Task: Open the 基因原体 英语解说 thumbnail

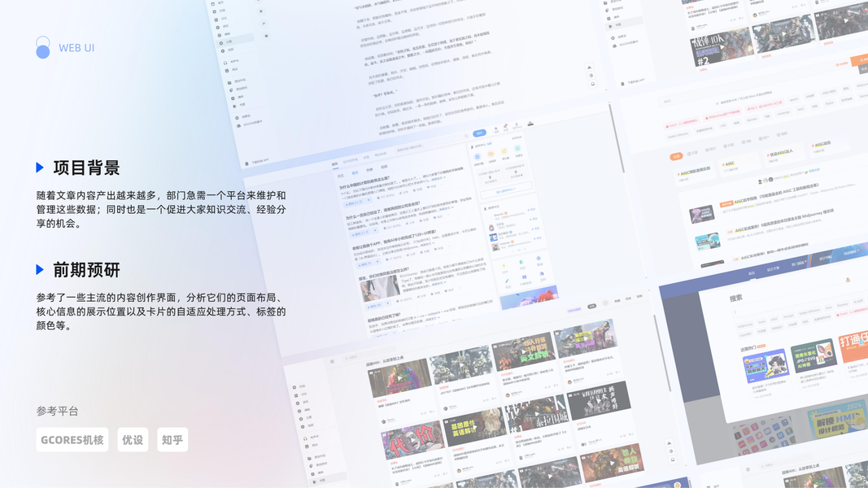Action: (x=473, y=426)
